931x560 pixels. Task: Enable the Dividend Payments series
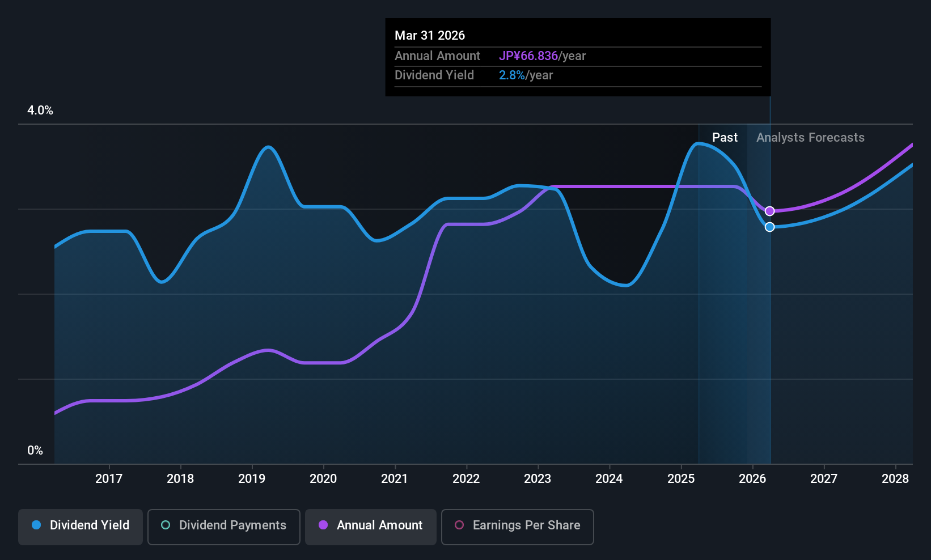pyautogui.click(x=223, y=526)
